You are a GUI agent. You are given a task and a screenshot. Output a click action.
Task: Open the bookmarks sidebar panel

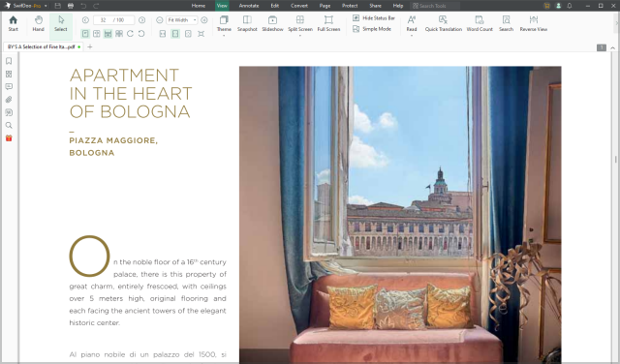tap(9, 61)
